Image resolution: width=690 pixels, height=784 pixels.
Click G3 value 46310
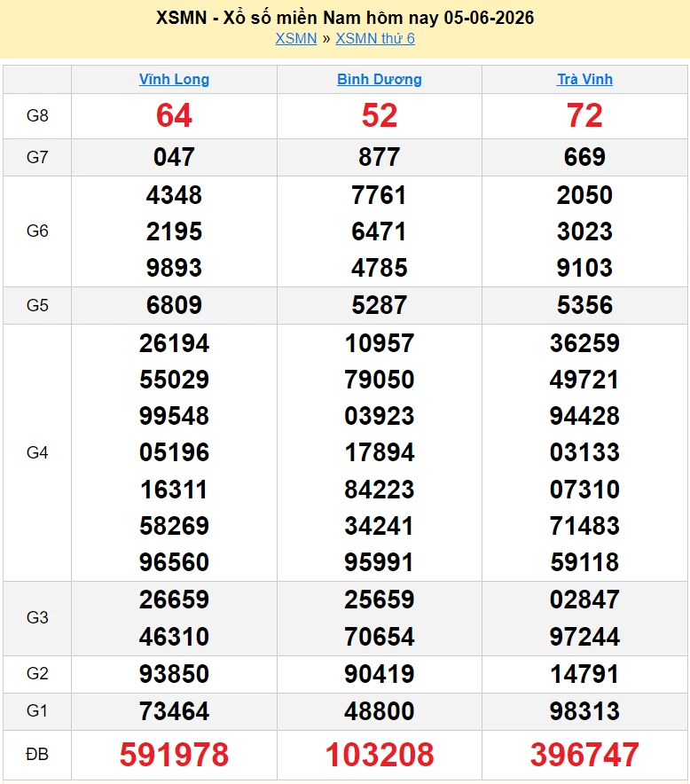[174, 637]
